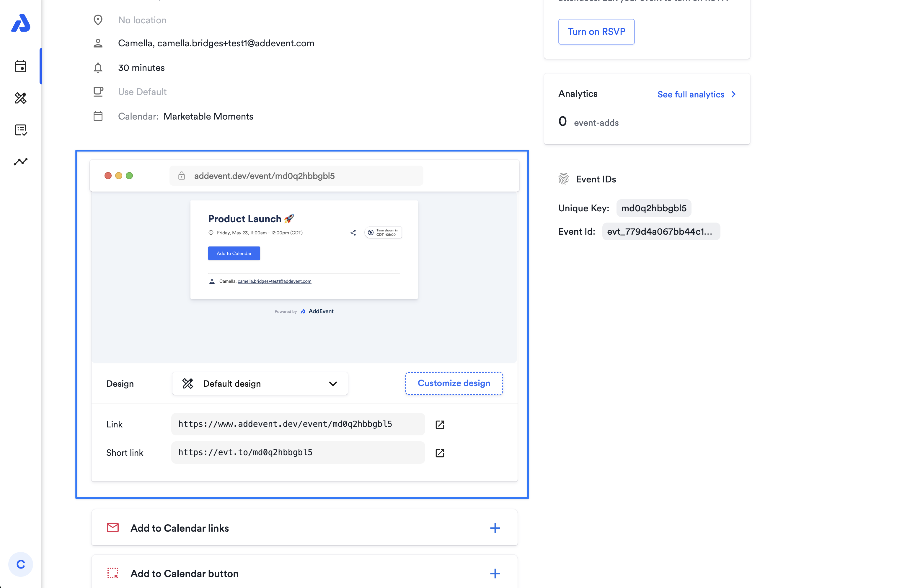Open the design tools sidebar icon

[21, 98]
